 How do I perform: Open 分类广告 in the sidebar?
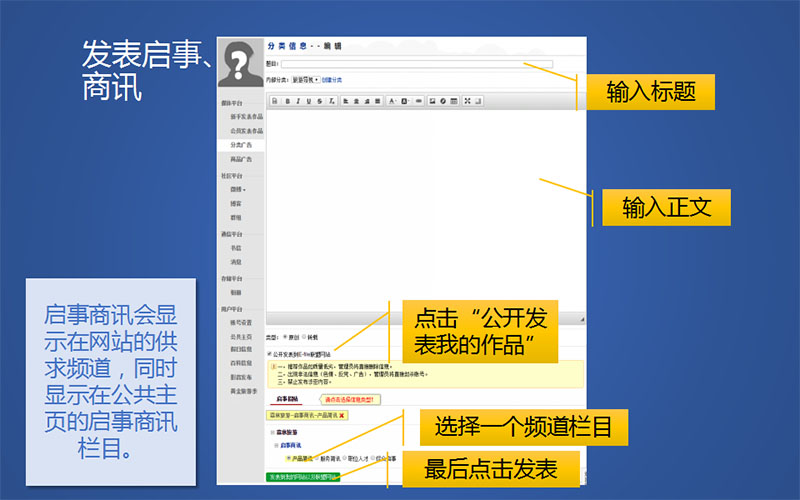coord(240,145)
